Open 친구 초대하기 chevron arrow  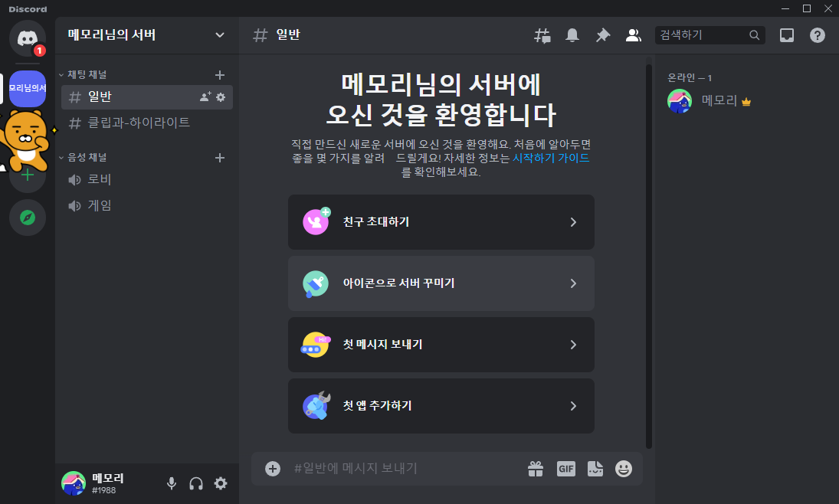click(x=573, y=222)
